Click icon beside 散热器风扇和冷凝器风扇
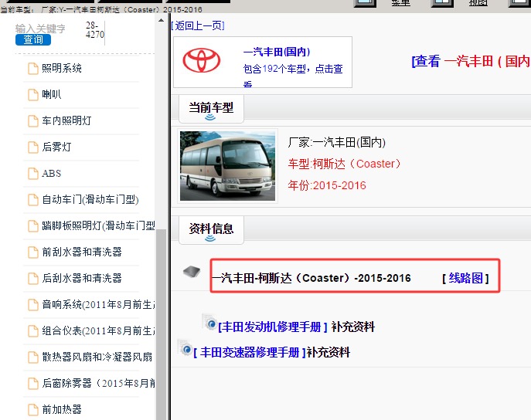The width and height of the screenshot is (531, 420). [x=32, y=357]
